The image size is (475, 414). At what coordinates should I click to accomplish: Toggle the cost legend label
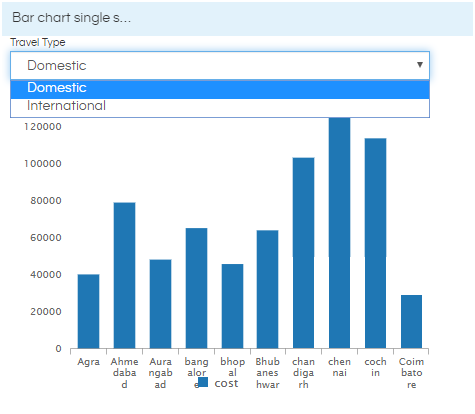click(x=226, y=383)
